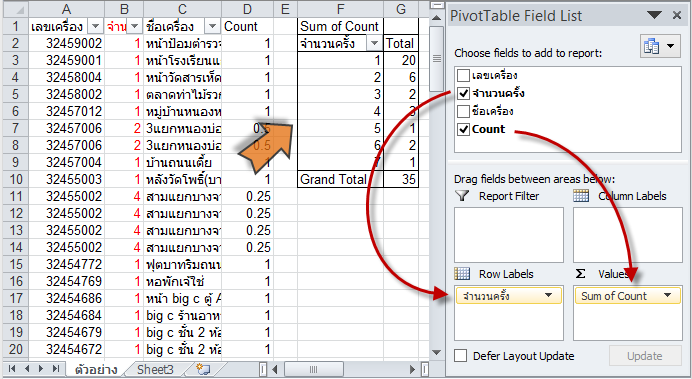This screenshot has width=692, height=379.
Task: Select column C header
Action: coord(182,9)
